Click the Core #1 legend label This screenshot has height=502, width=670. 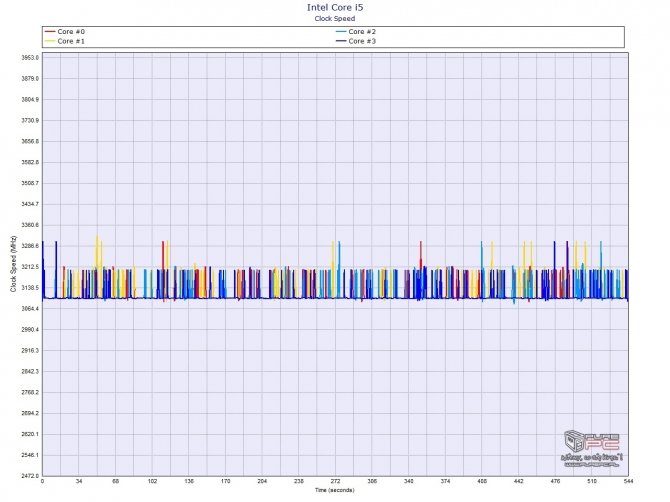tap(71, 41)
